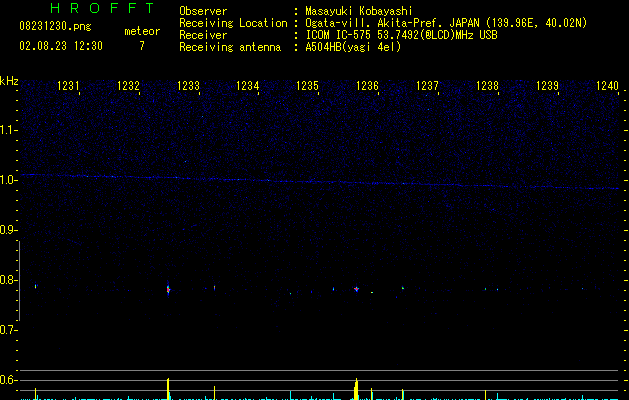This screenshot has width=629, height=400.
Task: Click the A504HB yagi antenna text
Action: tap(353, 47)
